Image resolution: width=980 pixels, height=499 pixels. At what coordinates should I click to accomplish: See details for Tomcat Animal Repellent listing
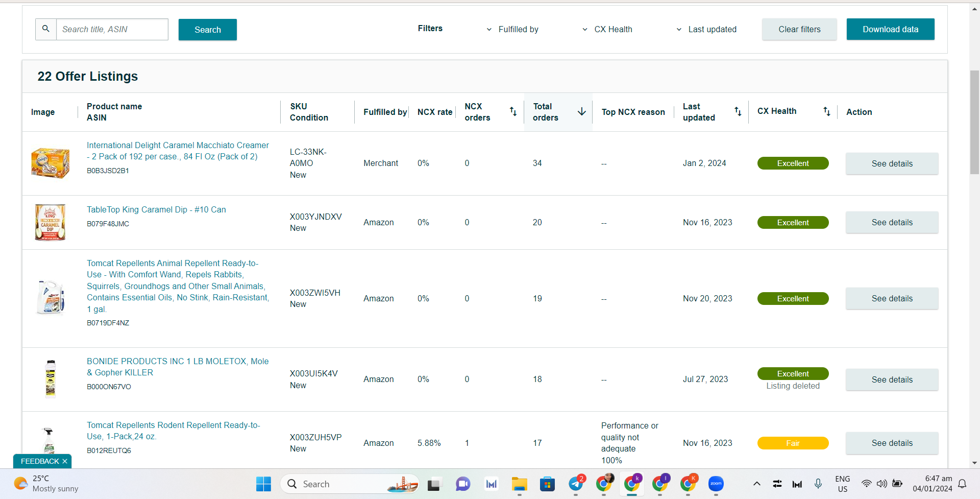(892, 298)
